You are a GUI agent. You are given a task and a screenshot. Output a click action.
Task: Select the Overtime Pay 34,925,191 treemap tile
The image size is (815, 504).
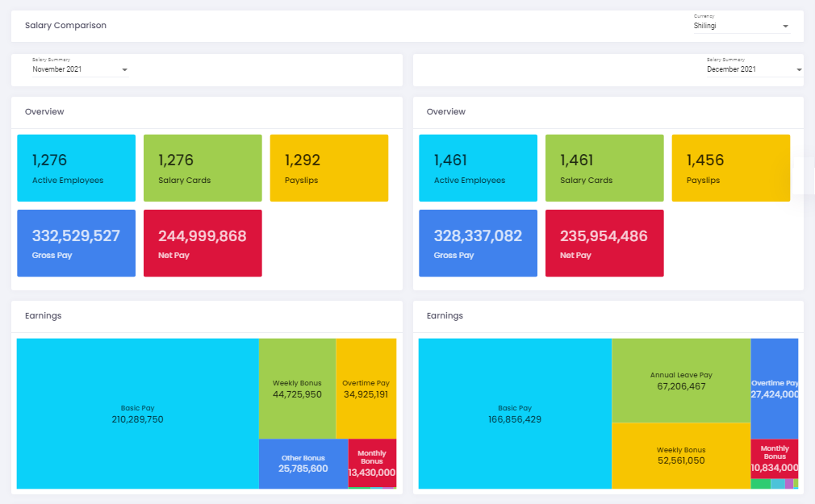coord(366,389)
